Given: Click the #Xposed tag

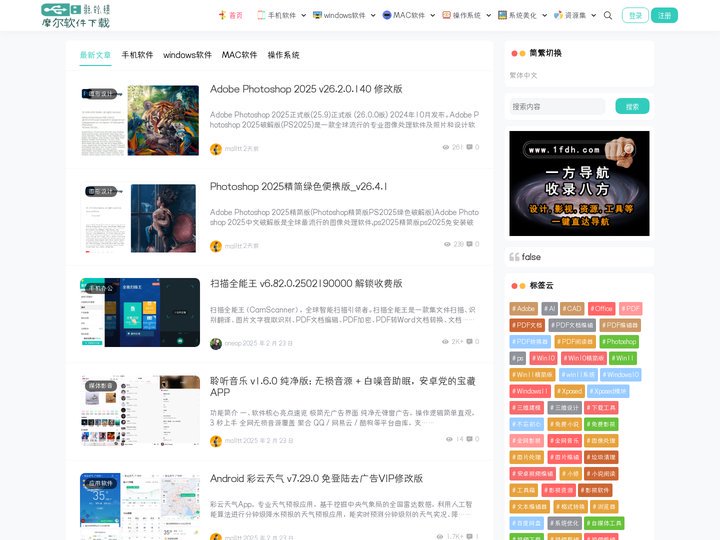Looking at the screenshot, I should coord(569,391).
